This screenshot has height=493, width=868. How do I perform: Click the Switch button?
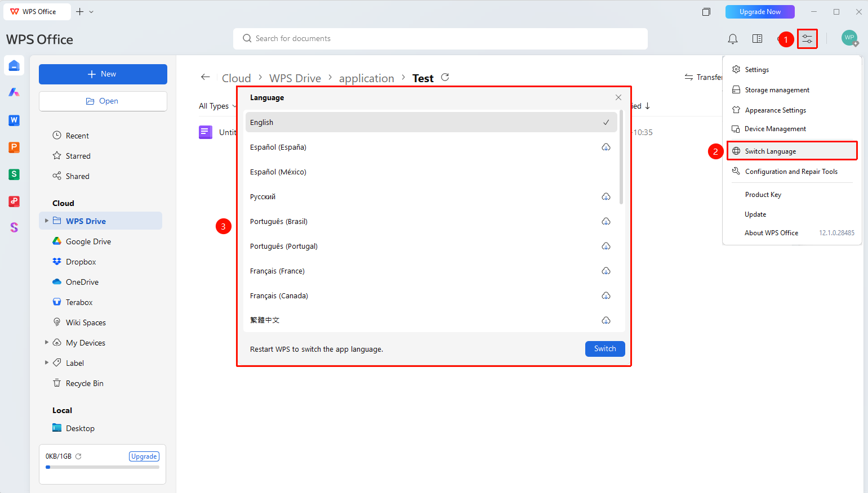(x=605, y=349)
